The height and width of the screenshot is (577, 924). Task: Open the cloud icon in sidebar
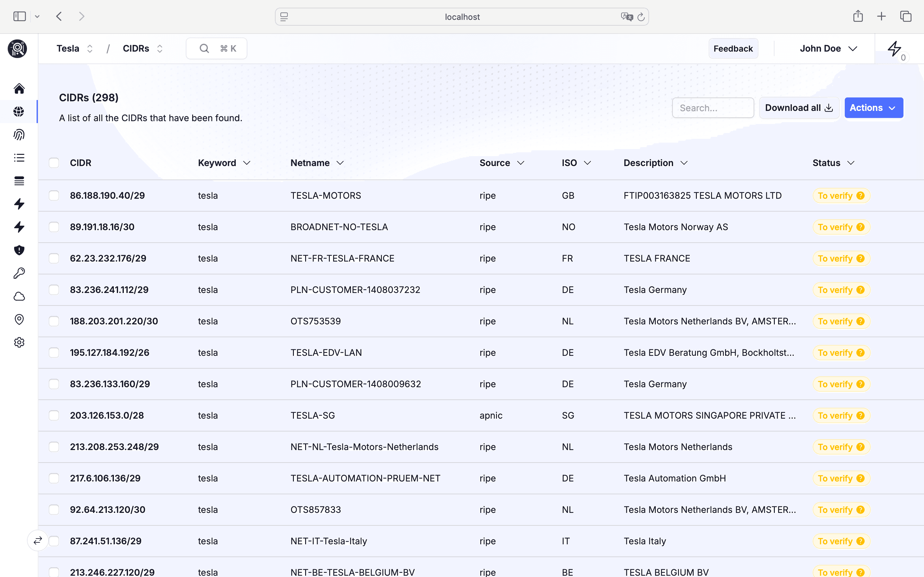click(x=19, y=297)
